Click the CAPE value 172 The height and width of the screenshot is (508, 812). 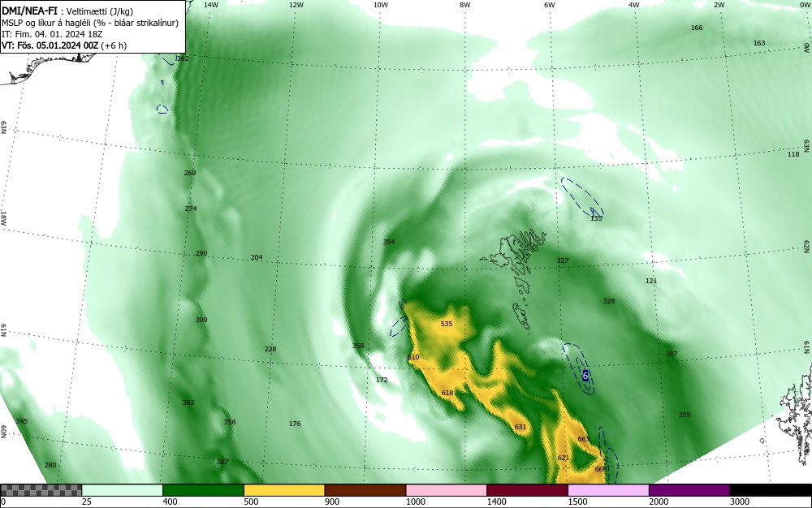(382, 380)
